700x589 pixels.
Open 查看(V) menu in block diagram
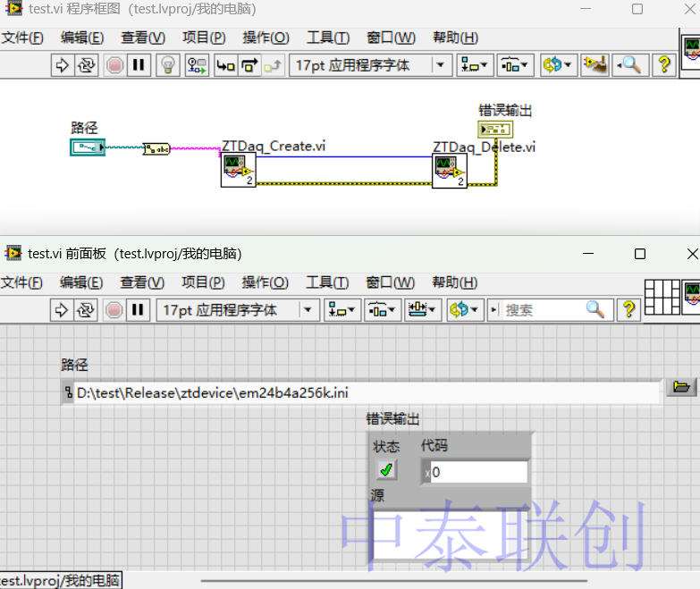point(143,38)
